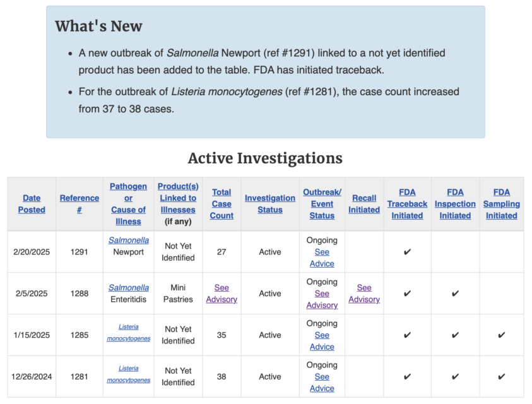Click Not Yet Identified in row 1281
This screenshot has width=532, height=404.
tap(178, 376)
